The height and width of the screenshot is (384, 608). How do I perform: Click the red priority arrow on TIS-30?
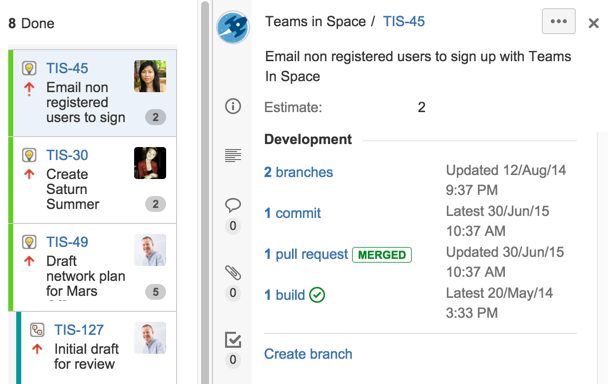tap(29, 175)
